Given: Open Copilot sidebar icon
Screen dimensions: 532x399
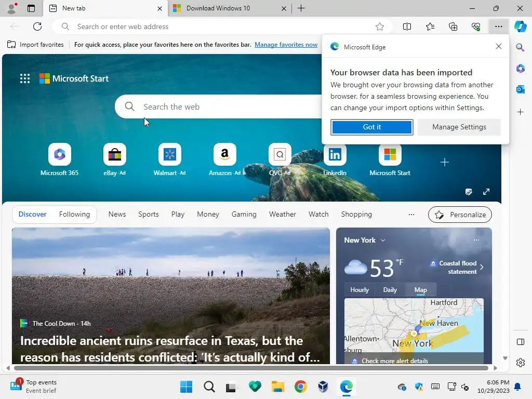Looking at the screenshot, I should coord(520,26).
